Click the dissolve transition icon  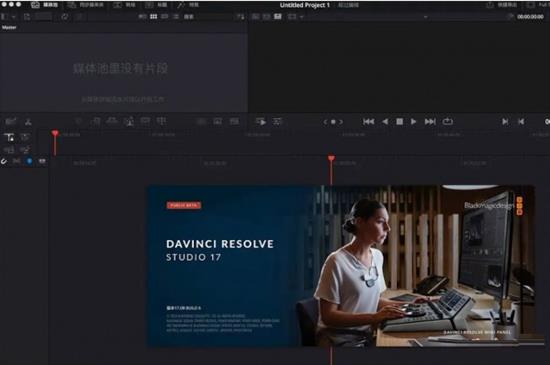217,122
